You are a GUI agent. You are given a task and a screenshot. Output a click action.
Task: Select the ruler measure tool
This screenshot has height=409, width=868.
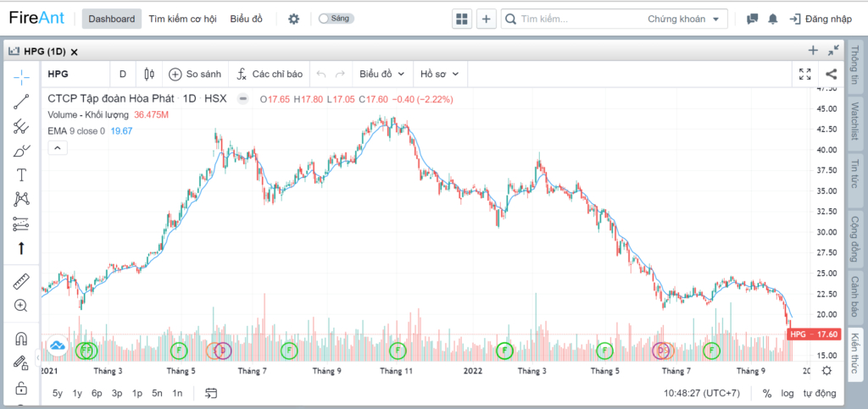pos(21,281)
